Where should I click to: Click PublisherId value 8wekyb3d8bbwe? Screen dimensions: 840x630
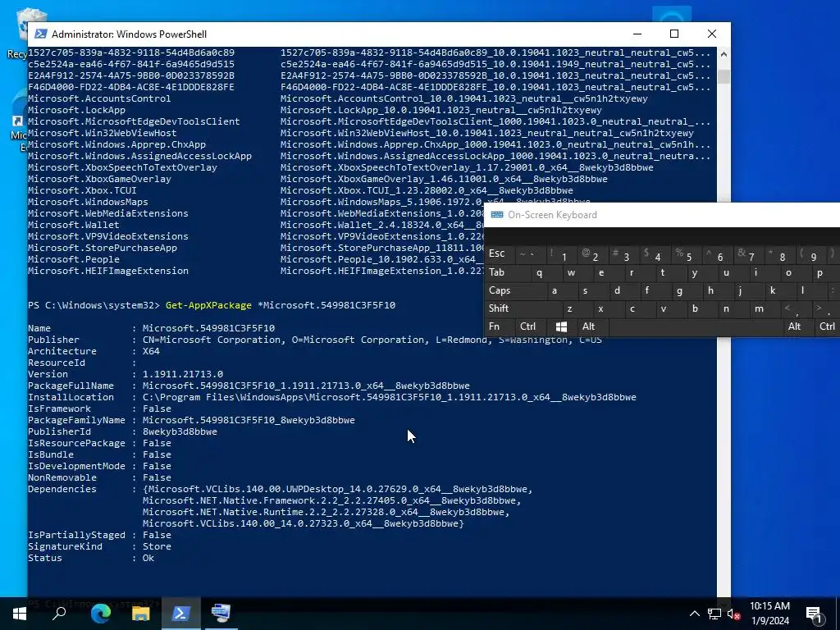coord(180,431)
